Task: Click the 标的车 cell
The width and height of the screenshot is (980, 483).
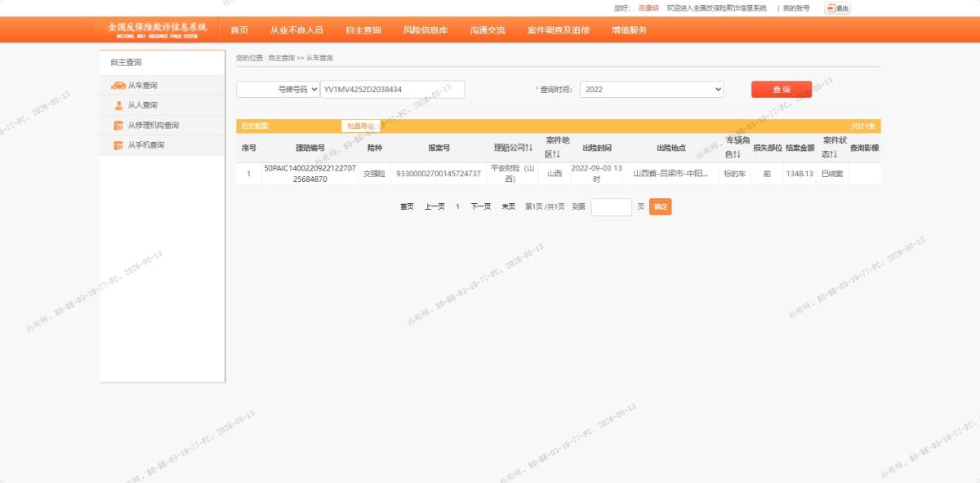Action: 734,174
